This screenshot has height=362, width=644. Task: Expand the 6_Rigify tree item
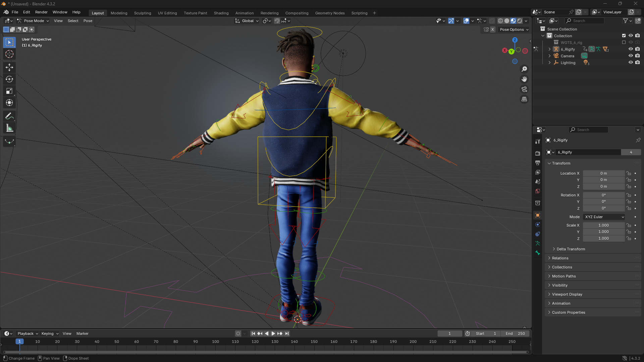[549, 49]
